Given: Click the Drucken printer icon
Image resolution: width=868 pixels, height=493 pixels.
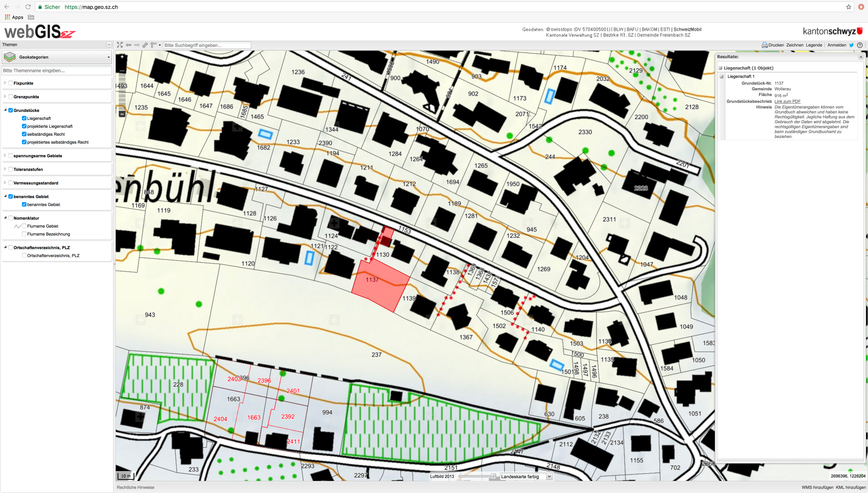Looking at the screenshot, I should [x=764, y=45].
